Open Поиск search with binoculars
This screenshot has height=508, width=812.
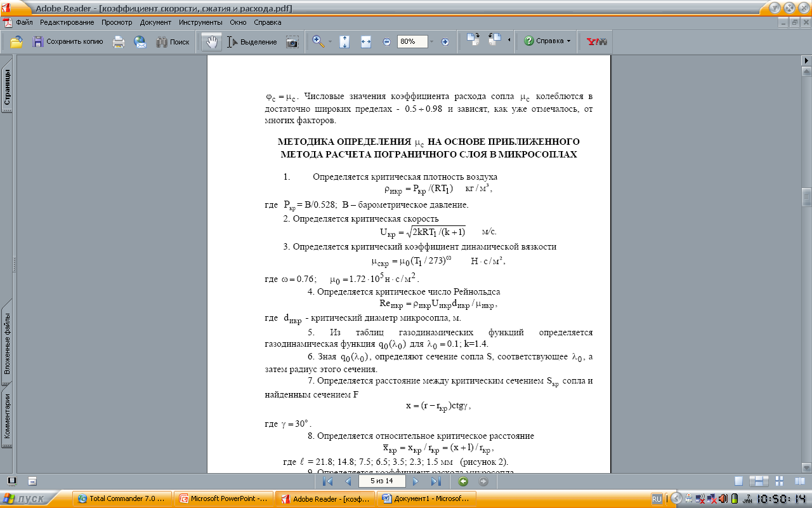[x=173, y=42]
